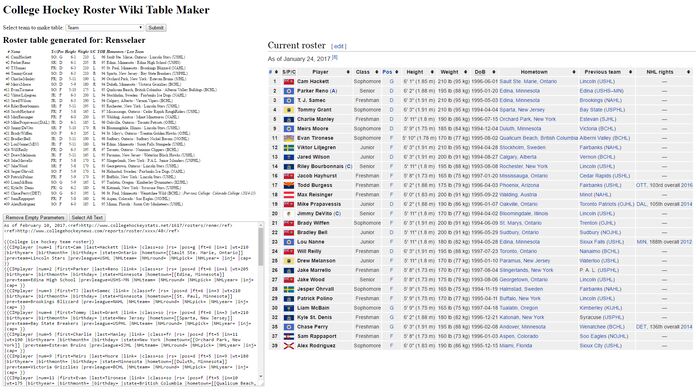The width and height of the screenshot is (696, 392).
Task: Open Qualicum Beach, British Columbia link
Action: pyautogui.click(x=538, y=138)
